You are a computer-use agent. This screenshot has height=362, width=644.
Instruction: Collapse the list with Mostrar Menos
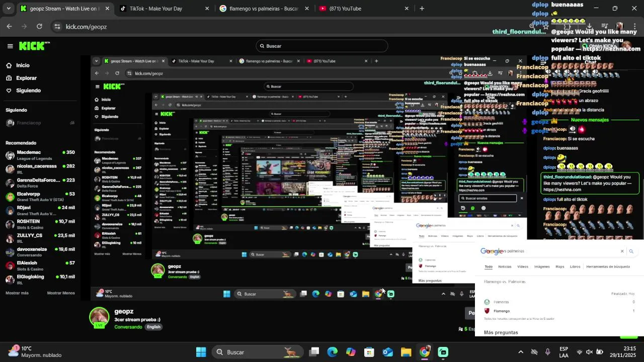pyautogui.click(x=61, y=293)
